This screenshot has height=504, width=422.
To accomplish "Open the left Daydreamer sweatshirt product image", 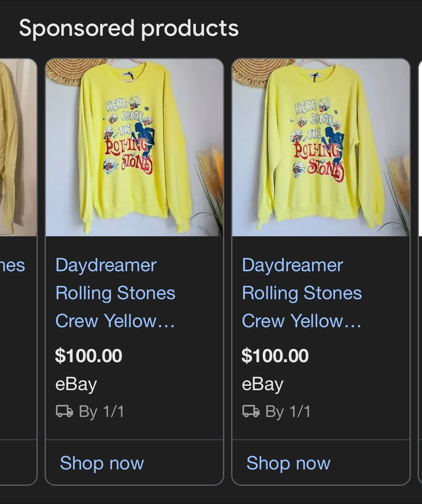I will [x=134, y=148].
